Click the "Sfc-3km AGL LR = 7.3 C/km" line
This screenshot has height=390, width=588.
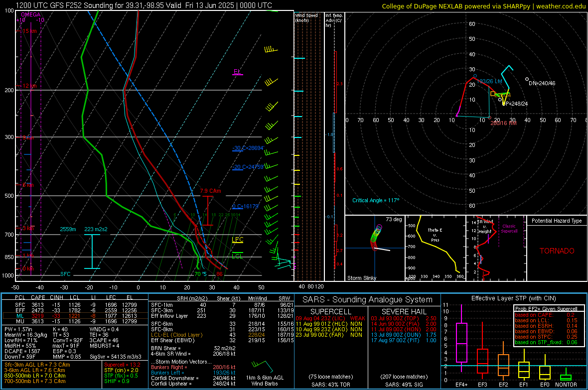[x=37, y=365]
